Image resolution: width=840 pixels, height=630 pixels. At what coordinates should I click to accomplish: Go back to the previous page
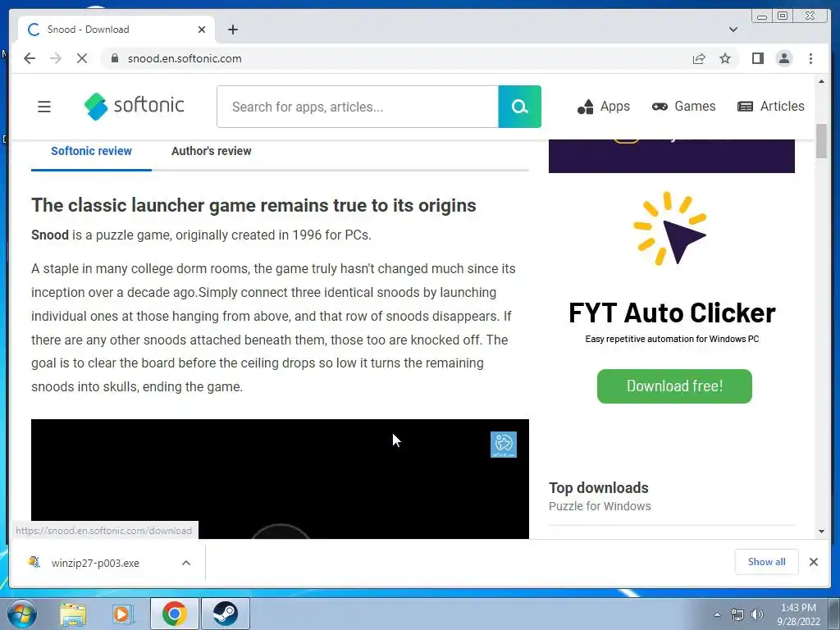pos(30,58)
